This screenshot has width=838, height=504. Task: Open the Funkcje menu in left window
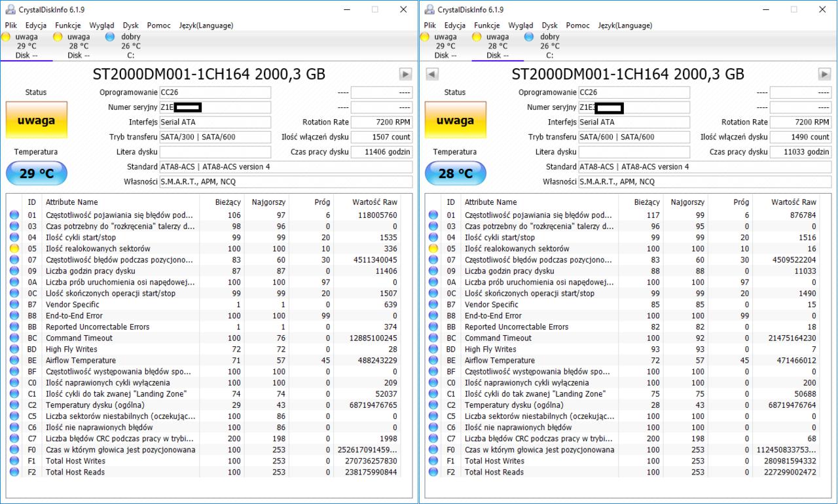(x=68, y=26)
